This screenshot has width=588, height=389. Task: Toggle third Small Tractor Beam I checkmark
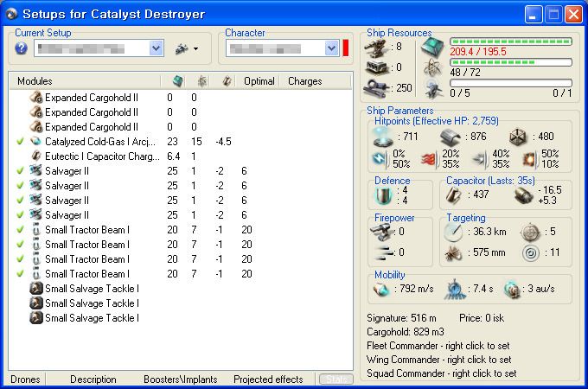pyautogui.click(x=20, y=259)
